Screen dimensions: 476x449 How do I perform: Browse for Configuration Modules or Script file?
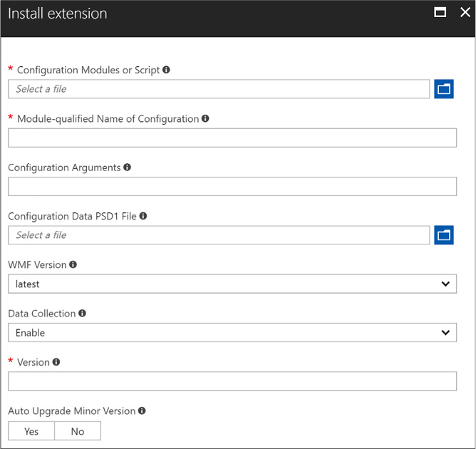pyautogui.click(x=443, y=89)
